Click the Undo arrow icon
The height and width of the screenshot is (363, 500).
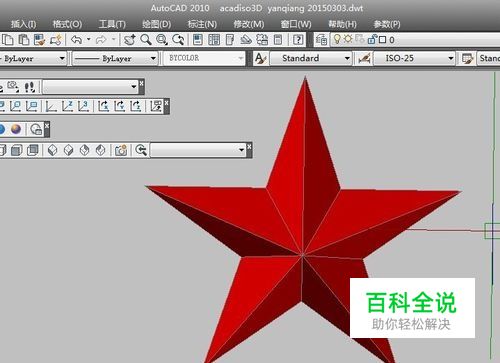click(x=77, y=40)
